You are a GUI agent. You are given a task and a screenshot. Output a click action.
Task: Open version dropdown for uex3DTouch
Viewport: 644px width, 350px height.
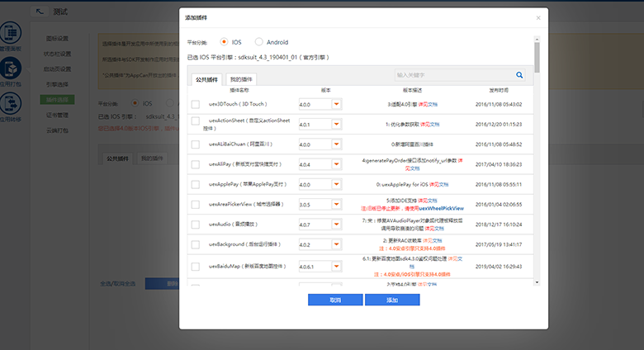pyautogui.click(x=336, y=104)
